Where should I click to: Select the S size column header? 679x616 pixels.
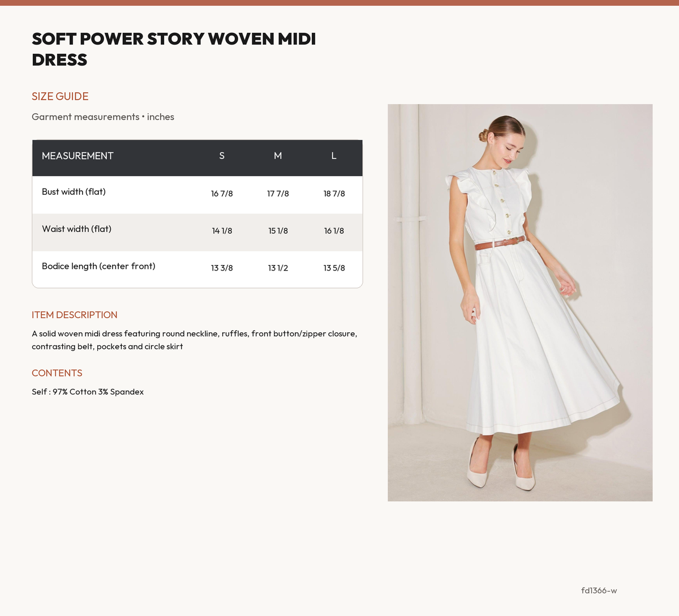(x=222, y=156)
